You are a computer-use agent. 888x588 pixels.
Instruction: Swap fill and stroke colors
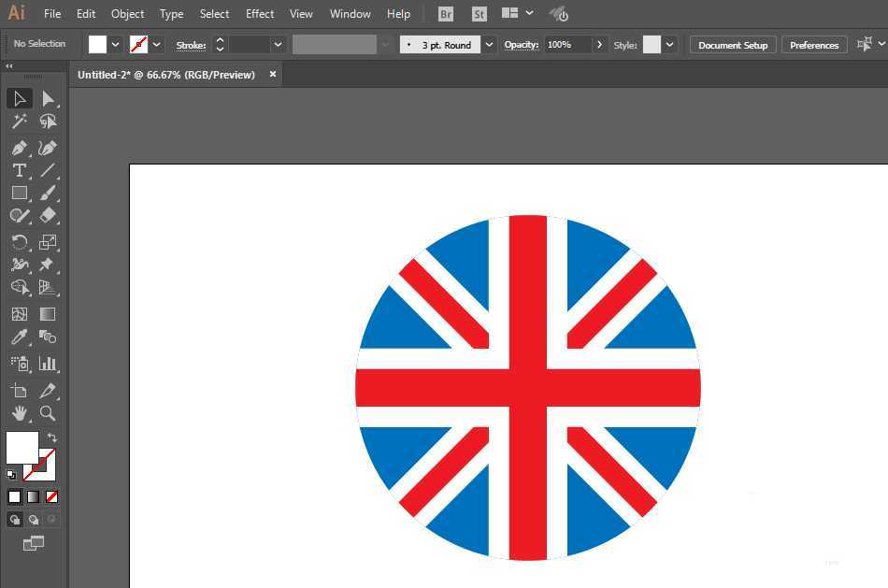pos(52,437)
